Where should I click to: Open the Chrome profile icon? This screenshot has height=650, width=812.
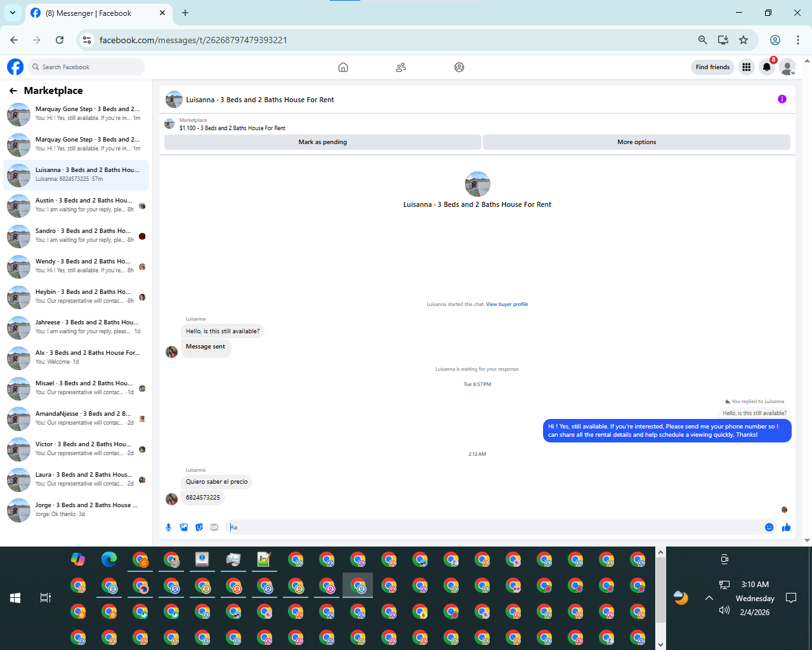[x=775, y=40]
